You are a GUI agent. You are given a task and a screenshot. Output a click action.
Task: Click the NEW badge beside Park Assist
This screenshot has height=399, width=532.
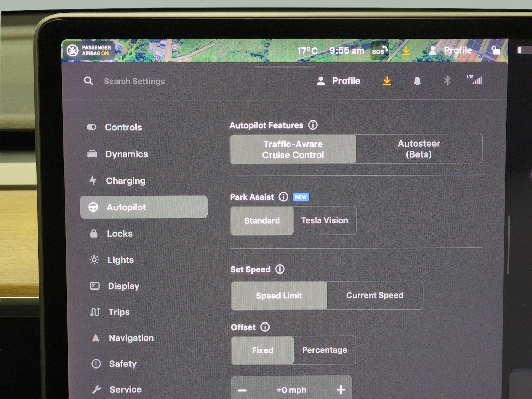click(301, 197)
